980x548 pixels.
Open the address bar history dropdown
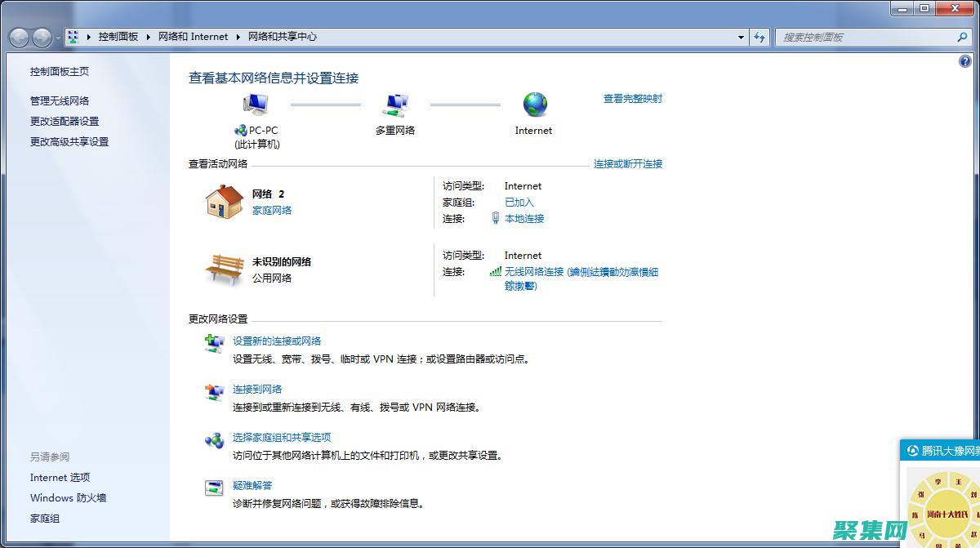[739, 37]
